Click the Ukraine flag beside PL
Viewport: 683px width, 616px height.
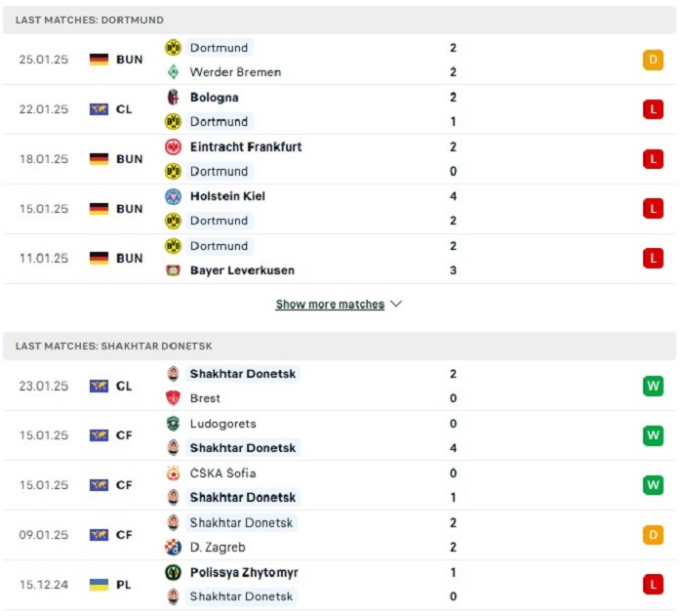tap(99, 585)
